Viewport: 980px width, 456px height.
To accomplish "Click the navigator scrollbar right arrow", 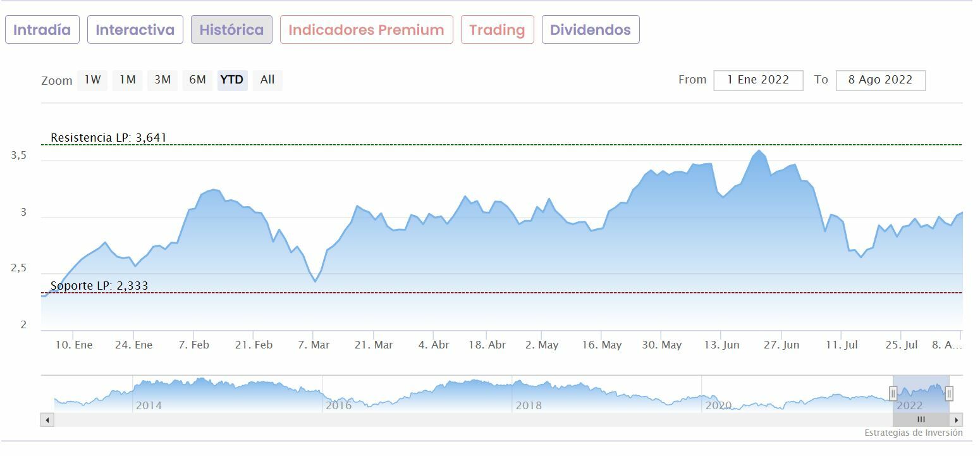I will [957, 420].
